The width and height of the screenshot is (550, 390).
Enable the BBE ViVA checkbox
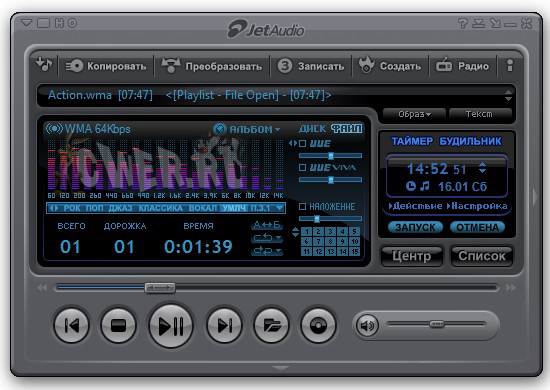point(303,167)
